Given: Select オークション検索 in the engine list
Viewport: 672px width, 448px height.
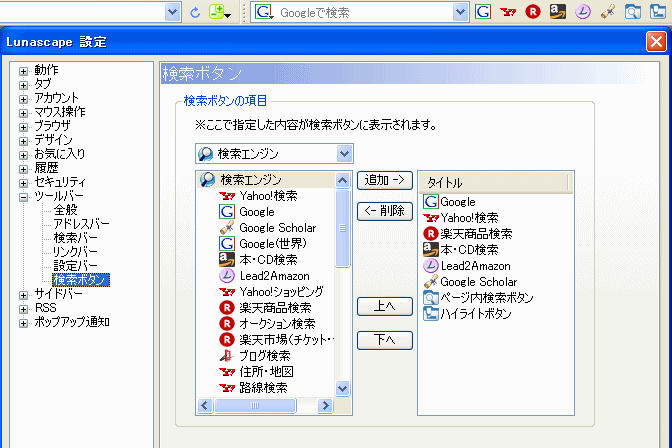Looking at the screenshot, I should pos(267,324).
